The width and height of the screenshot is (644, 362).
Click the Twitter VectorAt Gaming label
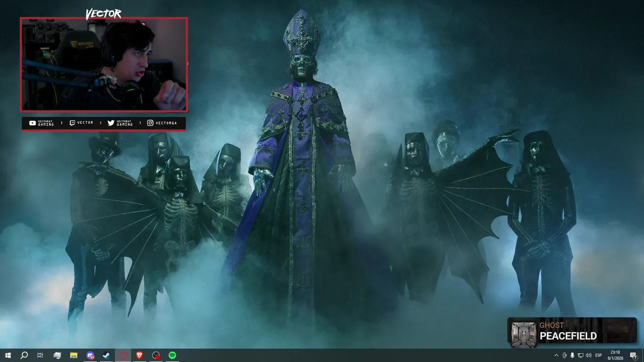[x=120, y=123]
